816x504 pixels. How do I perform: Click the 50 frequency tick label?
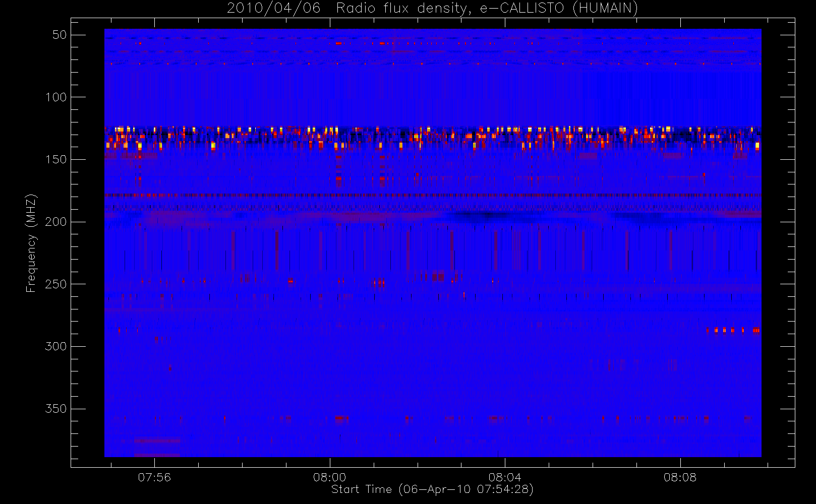coord(60,35)
